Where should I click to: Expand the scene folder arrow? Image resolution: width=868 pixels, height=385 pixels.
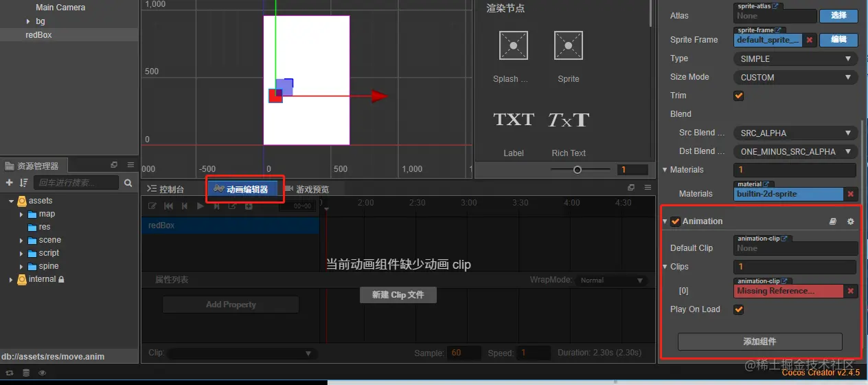tap(22, 241)
